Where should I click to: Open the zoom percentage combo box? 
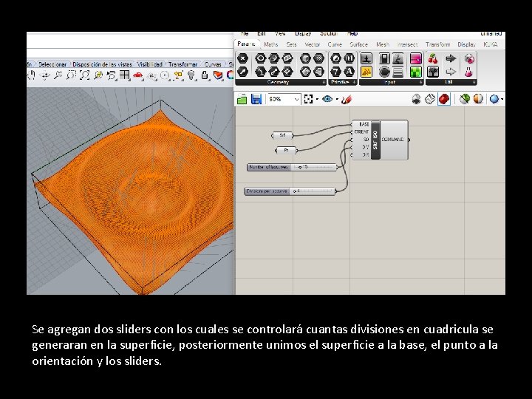284,99
